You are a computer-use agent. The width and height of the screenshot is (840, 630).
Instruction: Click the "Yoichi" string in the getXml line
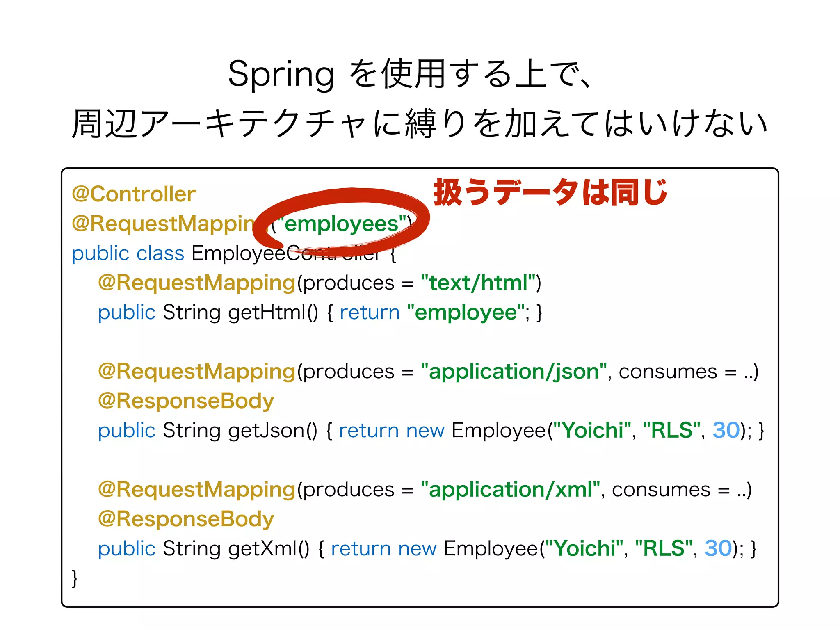(x=585, y=548)
